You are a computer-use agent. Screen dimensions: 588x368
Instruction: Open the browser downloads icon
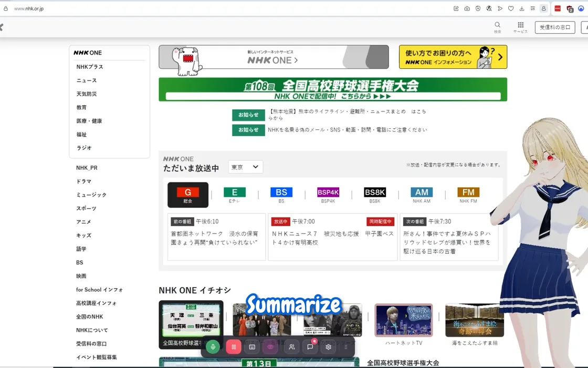pyautogui.click(x=522, y=8)
